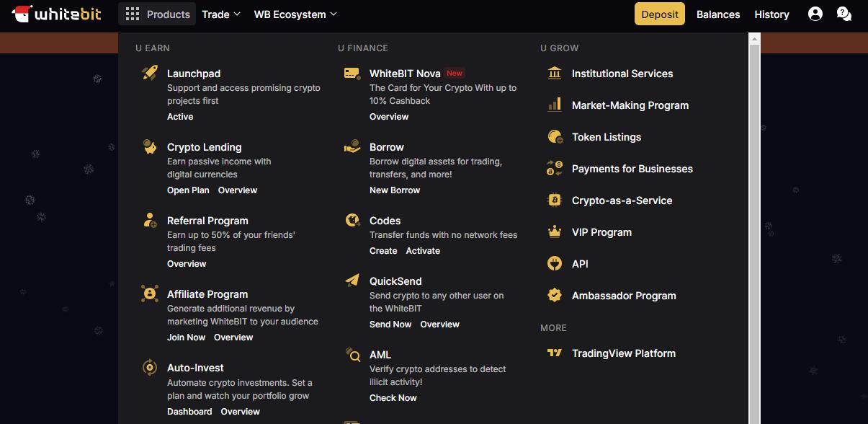Click the VIP Program crown icon
The width and height of the screenshot is (868, 424).
tap(555, 231)
